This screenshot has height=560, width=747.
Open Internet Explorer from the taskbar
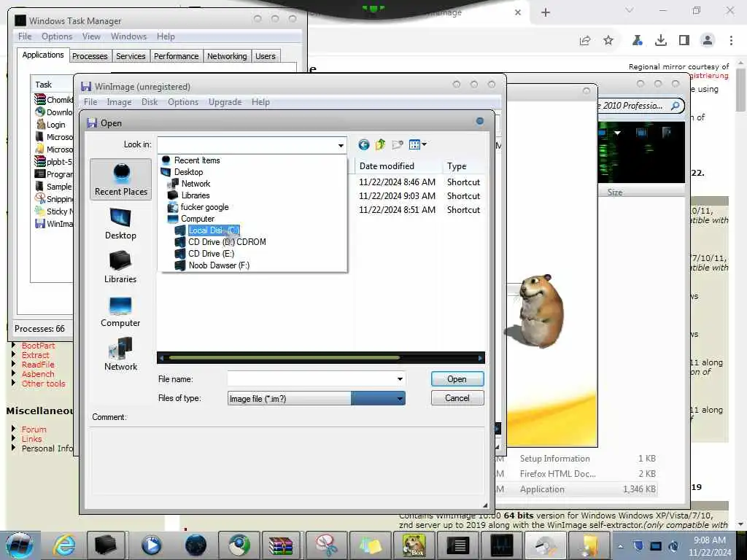(x=64, y=545)
